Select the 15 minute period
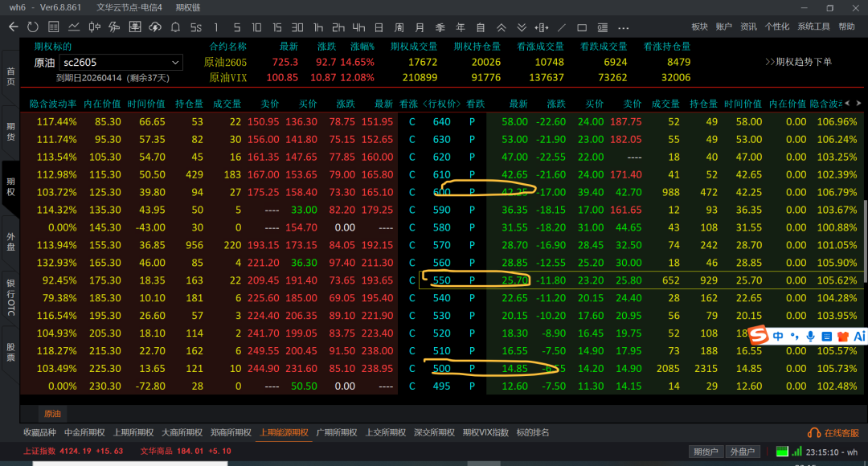 tap(276, 27)
